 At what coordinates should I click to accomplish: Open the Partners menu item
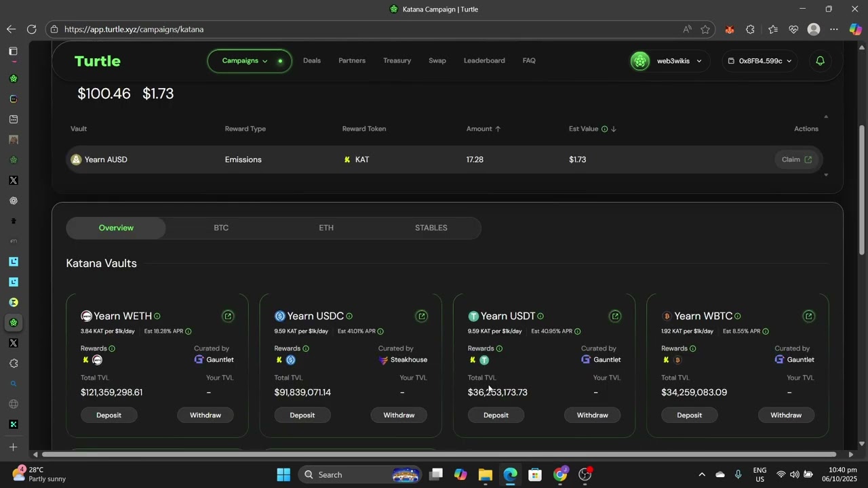[x=352, y=61]
